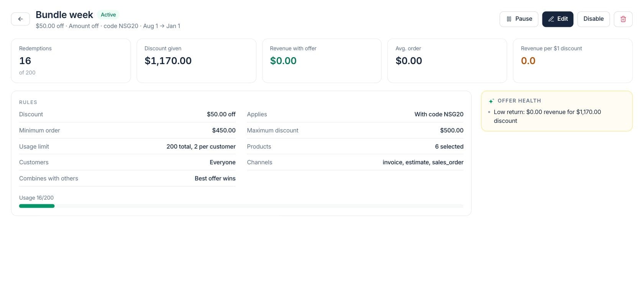Image resolution: width=644 pixels, height=306 pixels.
Task: Click the Pause button text
Action: [x=524, y=19]
